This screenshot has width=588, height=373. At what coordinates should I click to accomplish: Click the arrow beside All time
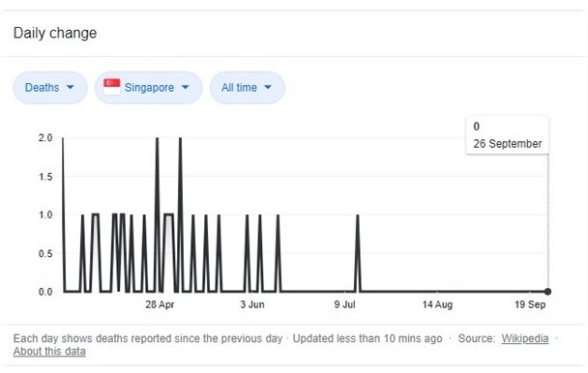[267, 87]
